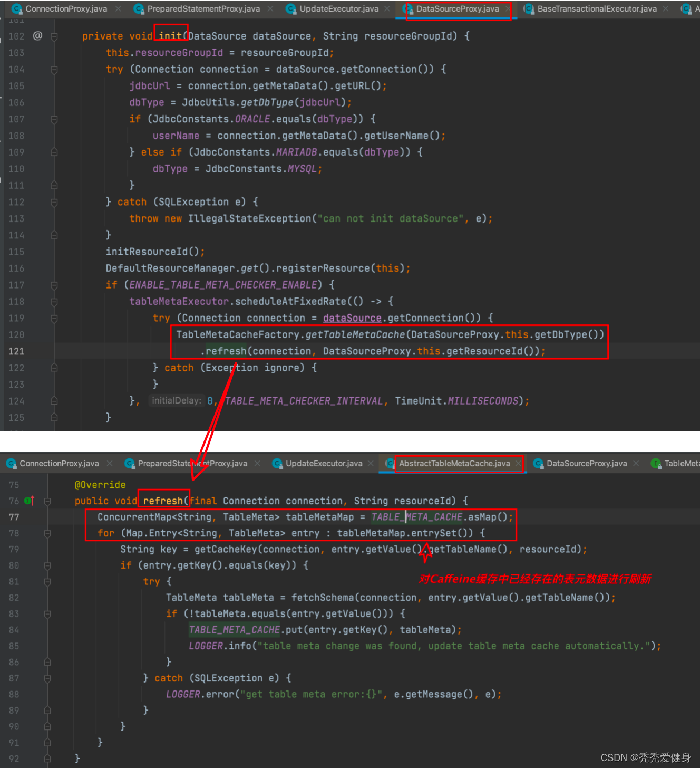
Task: Close DataSourceProxy.java tab in AbstractTableMetaCache editor window
Action: click(636, 464)
